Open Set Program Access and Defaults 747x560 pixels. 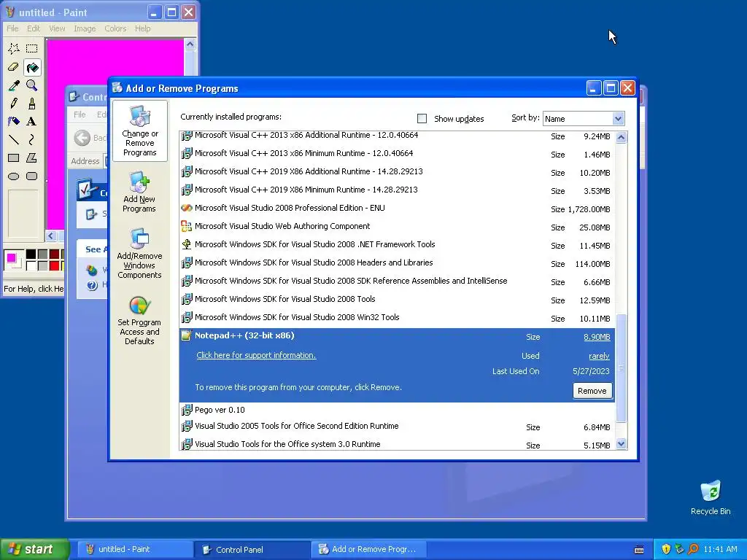point(139,321)
